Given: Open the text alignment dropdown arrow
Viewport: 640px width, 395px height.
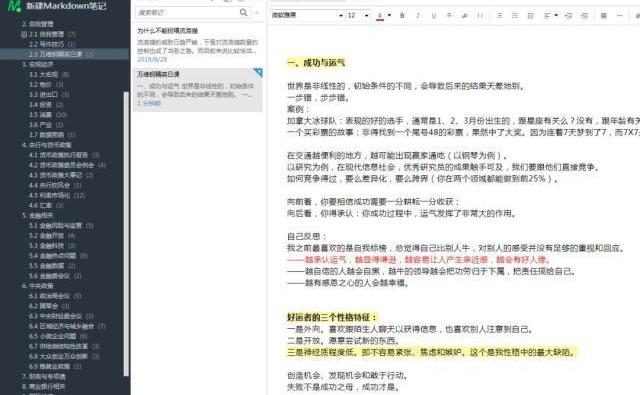Looking at the screenshot, I should (556, 16).
